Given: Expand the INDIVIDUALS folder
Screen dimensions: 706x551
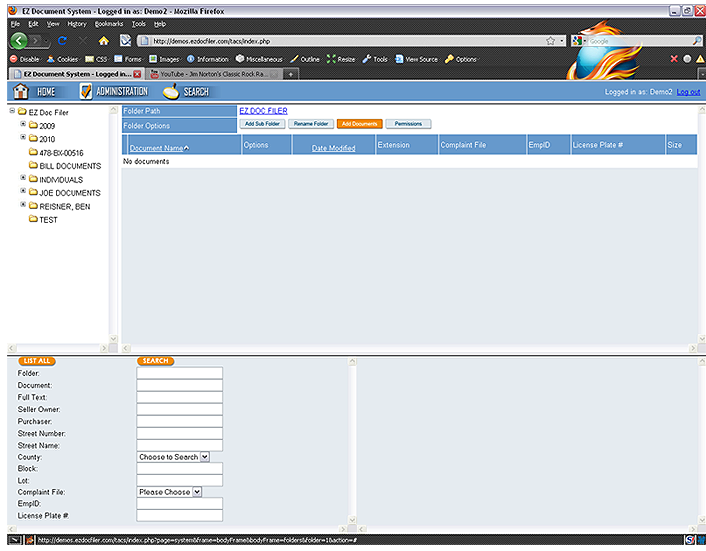Looking at the screenshot, I should (x=23, y=177).
